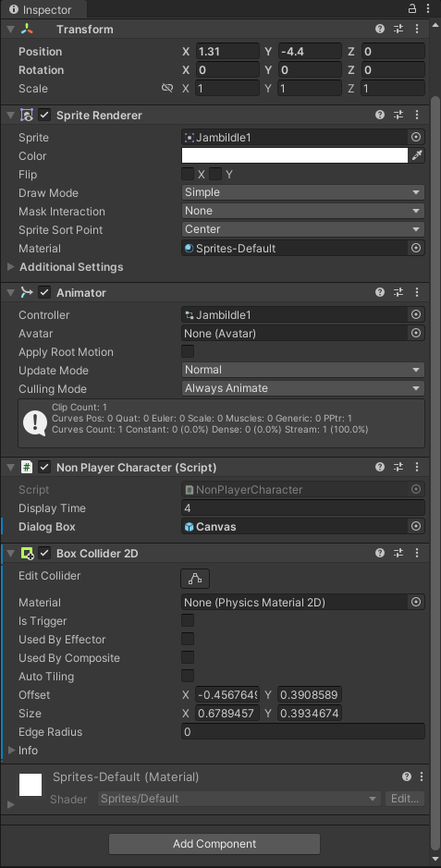The image size is (441, 868).
Task: Open object picker for Dialog Box Canvas
Action: 416,527
